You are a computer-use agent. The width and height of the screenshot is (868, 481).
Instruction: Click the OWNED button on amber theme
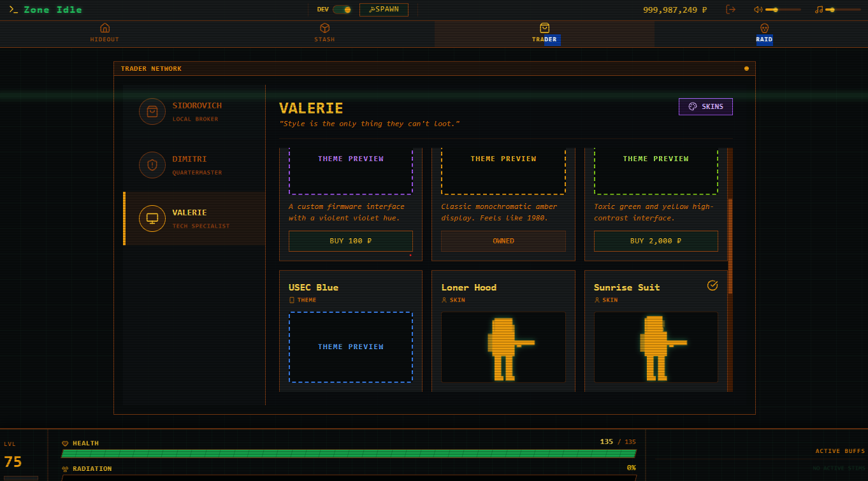pyautogui.click(x=503, y=241)
